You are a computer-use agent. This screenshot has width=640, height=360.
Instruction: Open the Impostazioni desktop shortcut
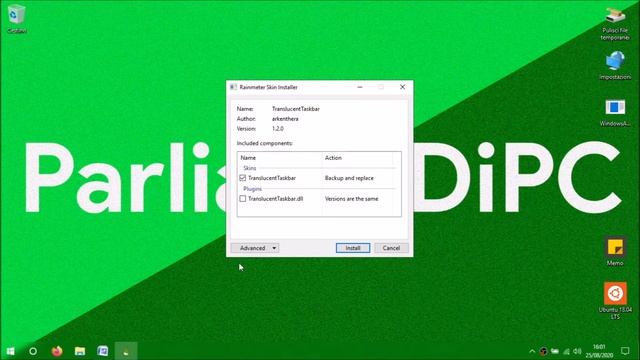tap(615, 65)
